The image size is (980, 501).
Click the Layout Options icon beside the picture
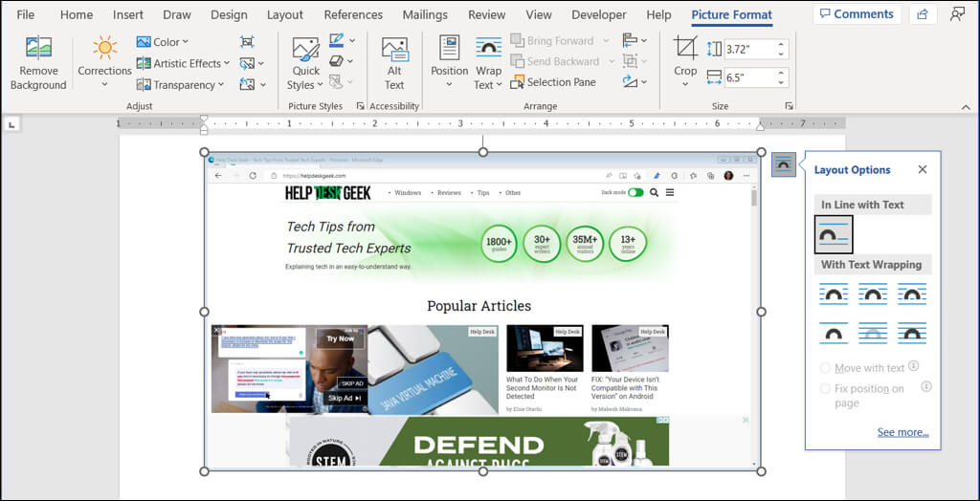point(783,164)
